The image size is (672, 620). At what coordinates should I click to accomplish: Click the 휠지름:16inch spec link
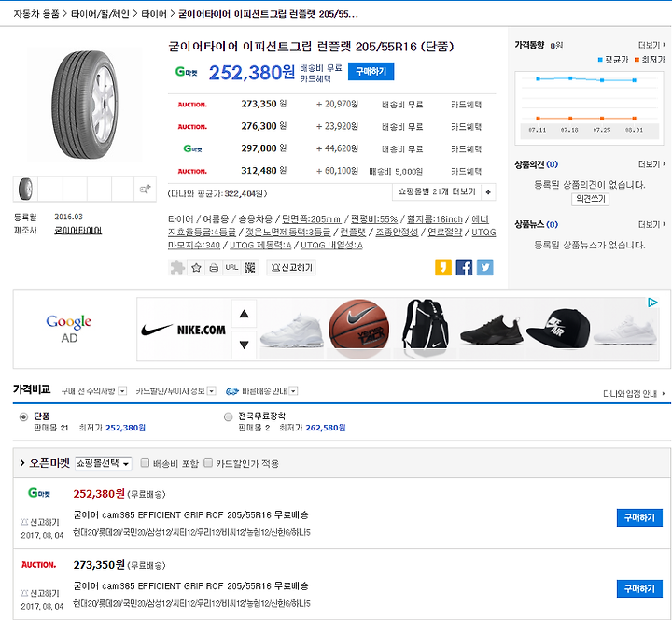pos(435,219)
